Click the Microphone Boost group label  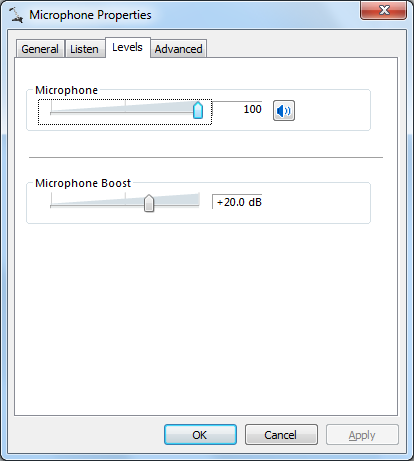point(83,183)
